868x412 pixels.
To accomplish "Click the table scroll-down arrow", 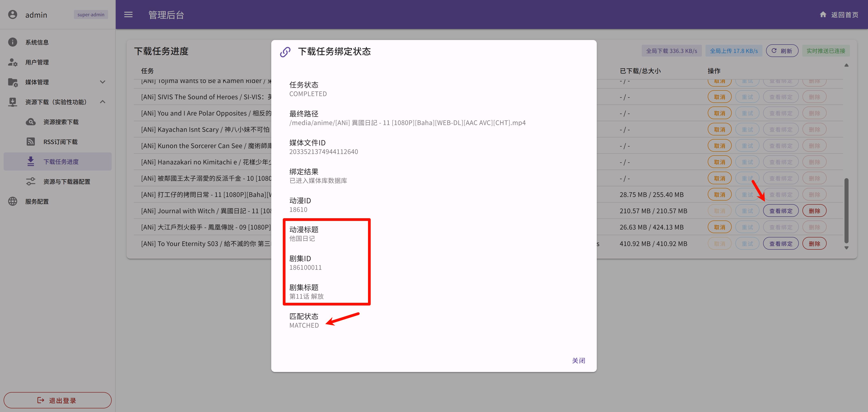I will coord(846,248).
